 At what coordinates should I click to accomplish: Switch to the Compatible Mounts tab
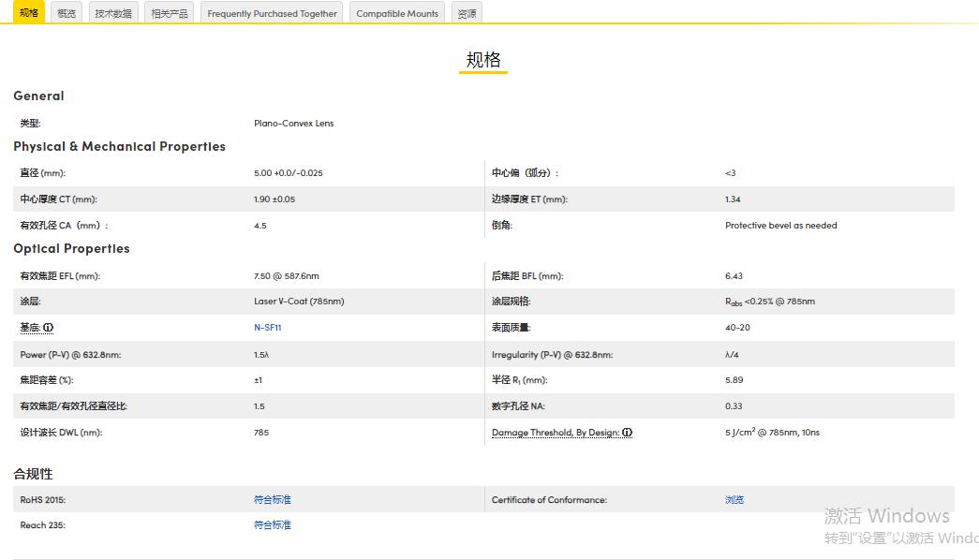tap(396, 13)
